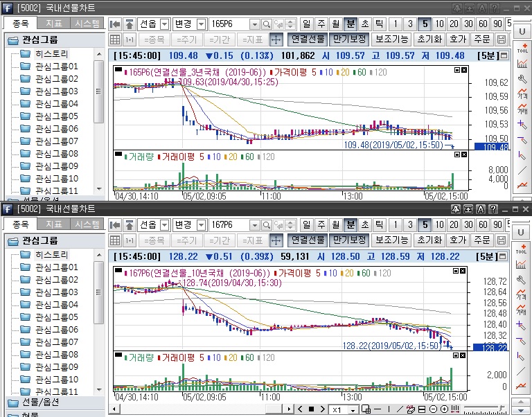Open the 선옵 dropdown in the 167P6 window

[x=165, y=225]
